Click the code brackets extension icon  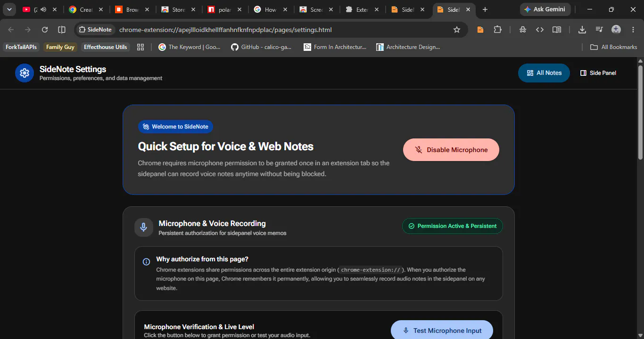(540, 30)
